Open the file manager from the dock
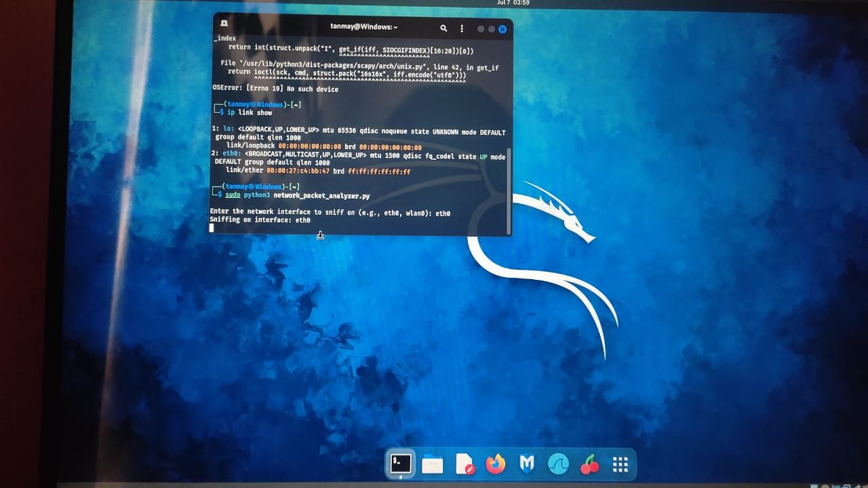This screenshot has height=488, width=868. point(433,464)
